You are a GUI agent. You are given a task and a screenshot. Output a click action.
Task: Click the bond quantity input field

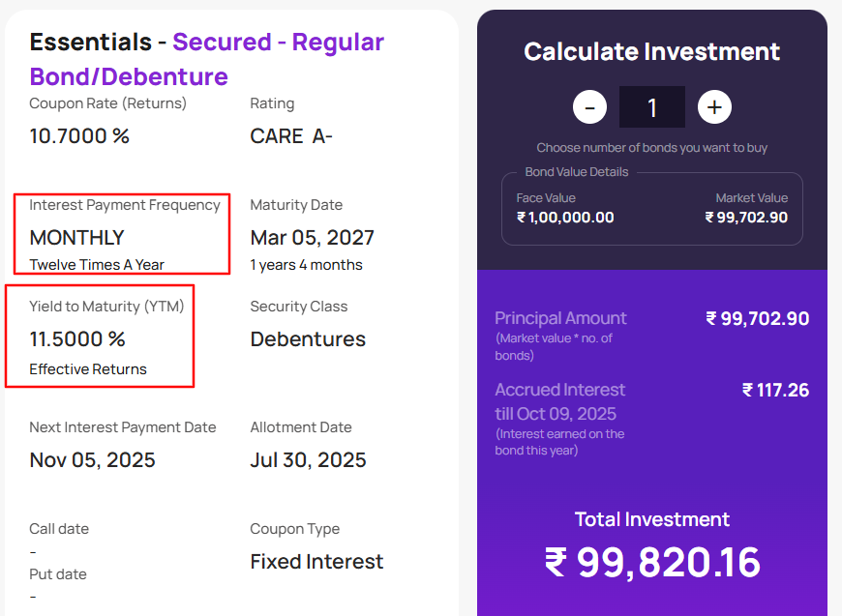point(651,106)
